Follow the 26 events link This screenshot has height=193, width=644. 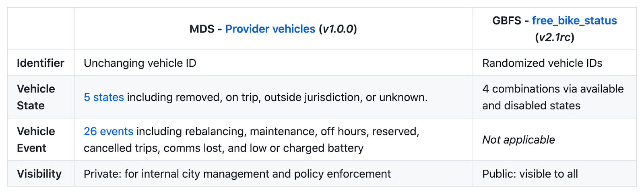(x=108, y=131)
